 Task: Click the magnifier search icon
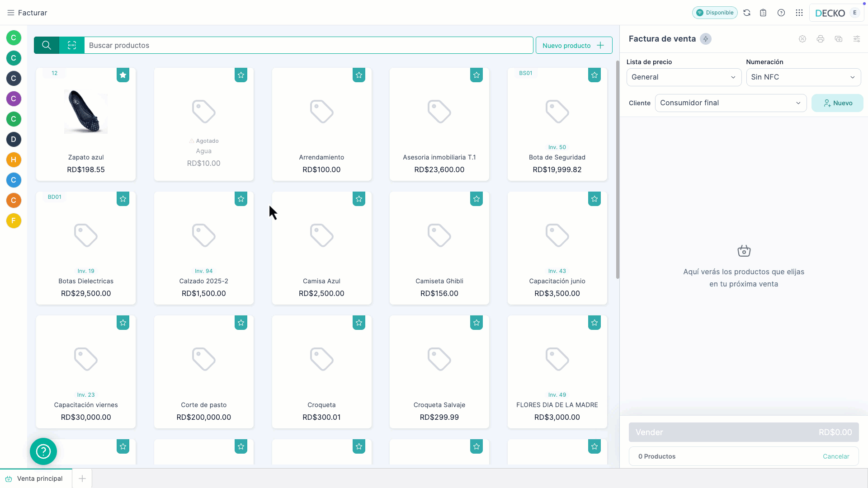[47, 45]
